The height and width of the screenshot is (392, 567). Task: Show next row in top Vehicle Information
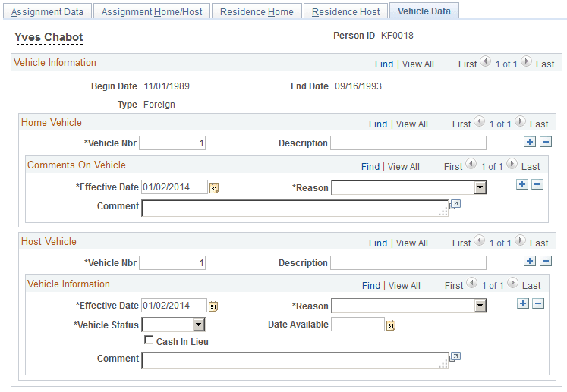pyautogui.click(x=526, y=61)
